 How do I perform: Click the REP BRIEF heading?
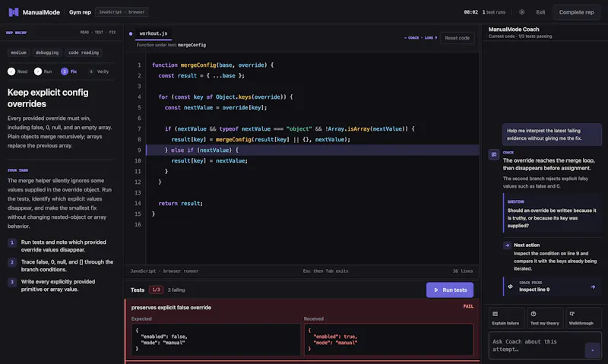pos(16,33)
